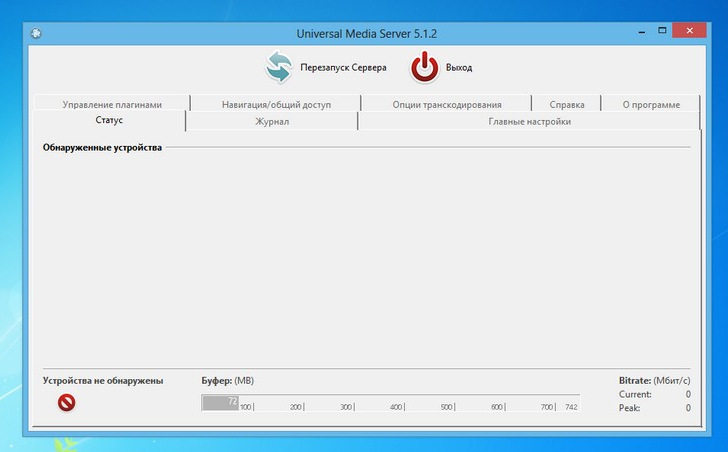Image resolution: width=728 pixels, height=452 pixels.
Task: Open the Главные настройки tab
Action: point(529,122)
